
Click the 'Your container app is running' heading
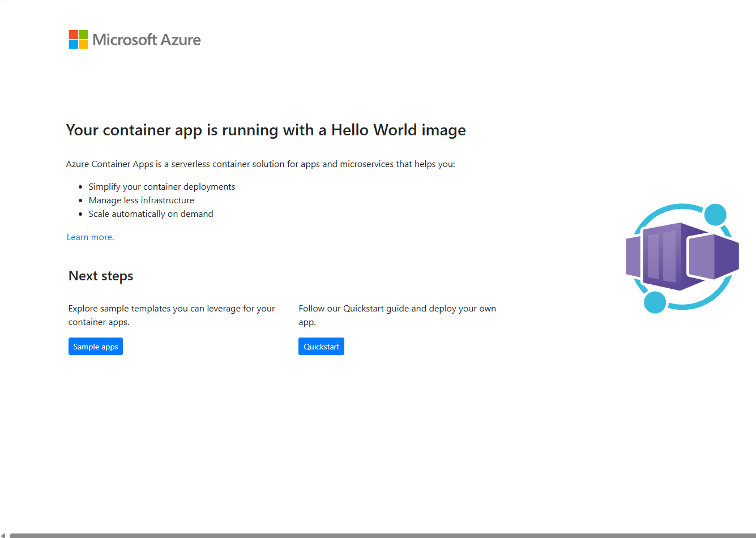coord(266,130)
